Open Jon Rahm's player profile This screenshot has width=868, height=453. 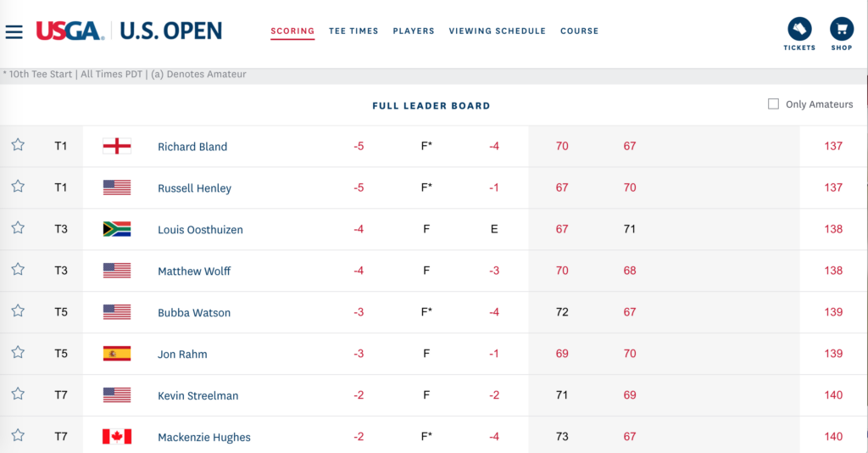pyautogui.click(x=182, y=354)
